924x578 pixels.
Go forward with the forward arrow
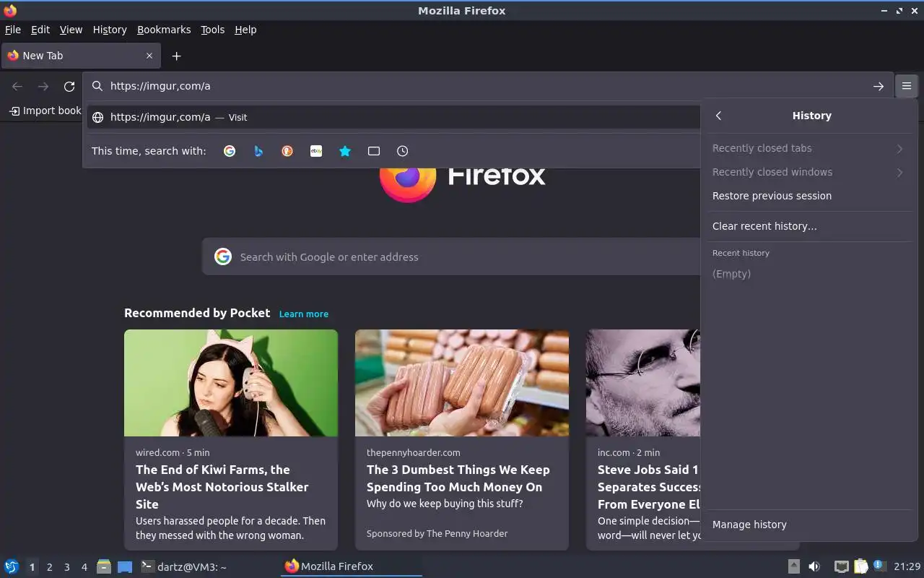click(x=43, y=86)
